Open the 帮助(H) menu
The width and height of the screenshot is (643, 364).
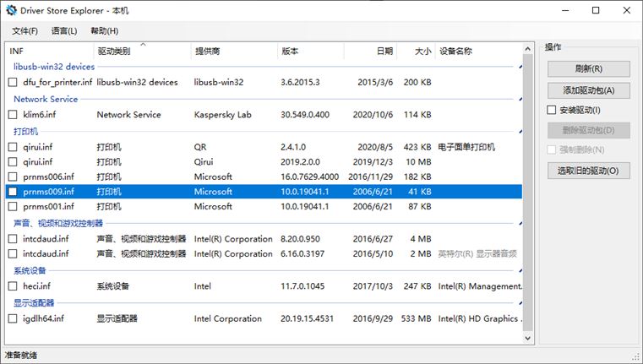click(104, 31)
